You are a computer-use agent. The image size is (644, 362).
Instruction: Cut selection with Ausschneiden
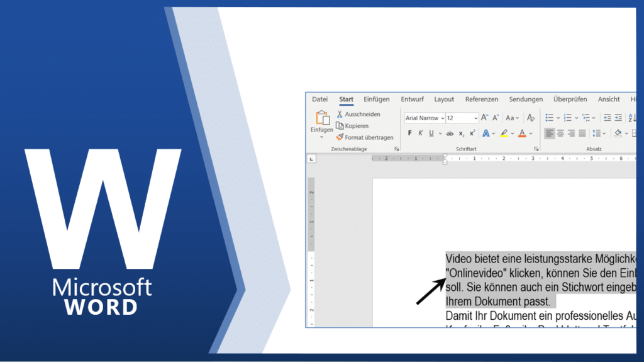point(358,114)
